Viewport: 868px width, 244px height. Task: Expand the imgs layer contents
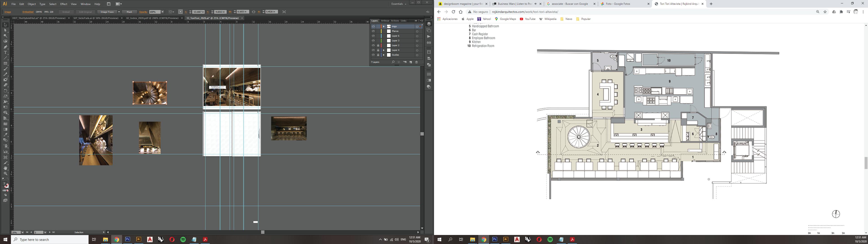tap(383, 26)
